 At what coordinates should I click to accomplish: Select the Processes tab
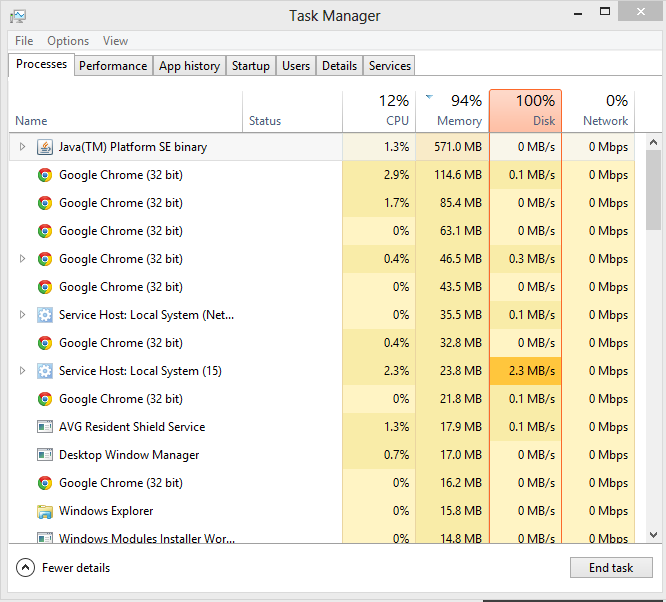coord(41,65)
